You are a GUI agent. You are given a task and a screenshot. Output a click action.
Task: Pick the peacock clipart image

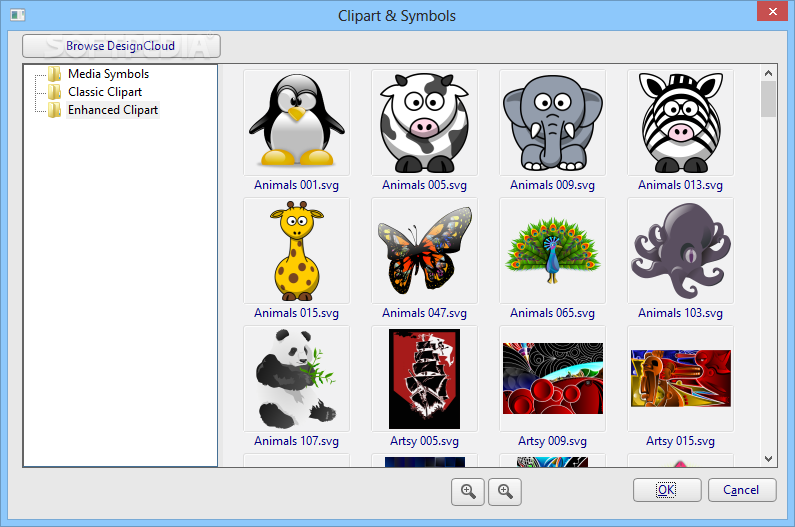pyautogui.click(x=552, y=251)
